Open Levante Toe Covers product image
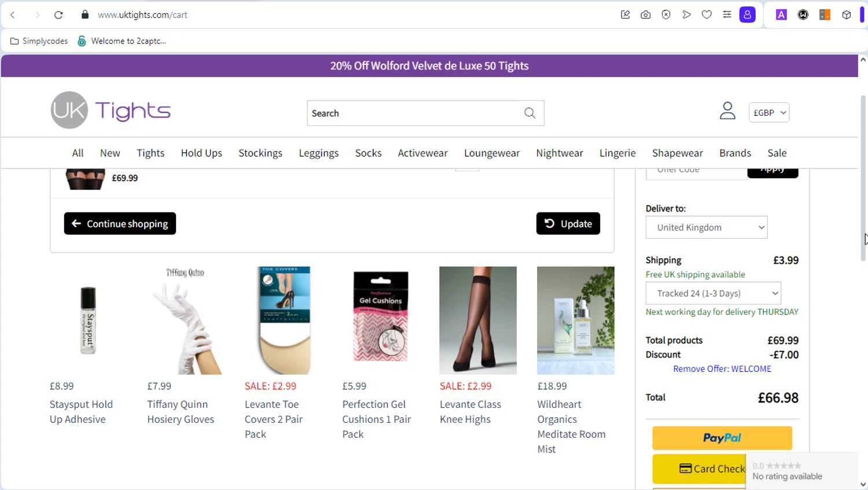868x490 pixels. click(284, 320)
